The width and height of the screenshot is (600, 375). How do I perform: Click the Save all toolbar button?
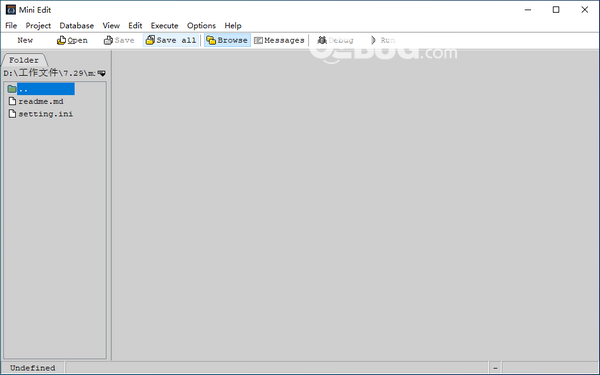tap(171, 40)
